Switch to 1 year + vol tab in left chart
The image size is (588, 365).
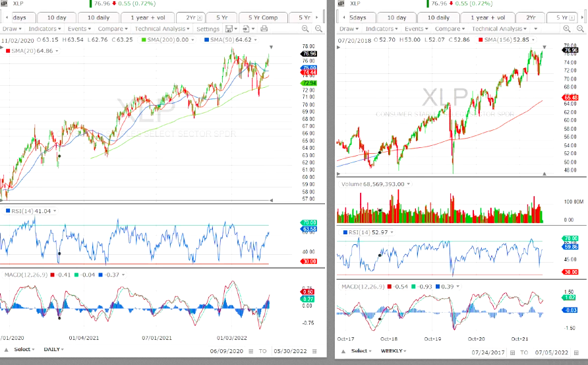[148, 18]
